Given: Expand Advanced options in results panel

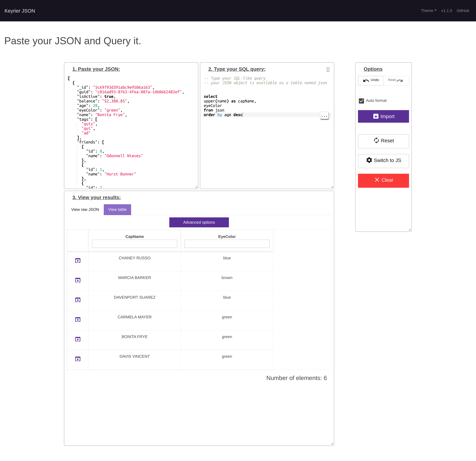Looking at the screenshot, I should (x=199, y=222).
